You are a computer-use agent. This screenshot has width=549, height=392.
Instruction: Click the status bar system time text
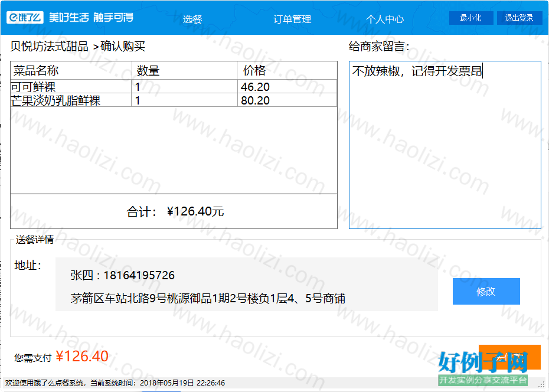click(x=115, y=383)
